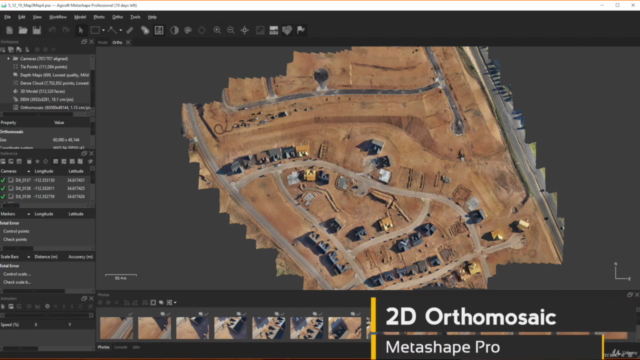This screenshot has width=640, height=360.
Task: Click the Redo arrow icon
Action: point(66,30)
